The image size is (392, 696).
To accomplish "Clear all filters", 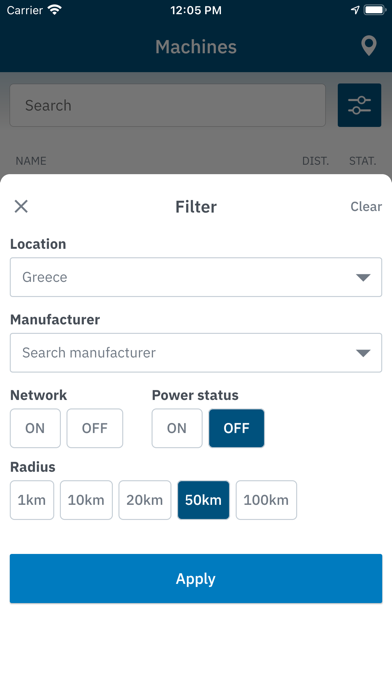I will tap(366, 206).
